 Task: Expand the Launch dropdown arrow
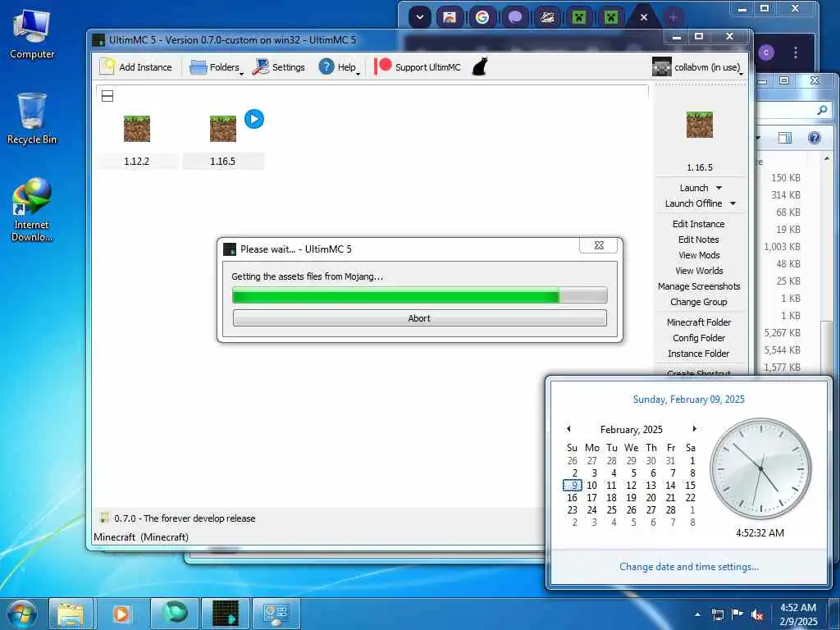[x=719, y=188]
